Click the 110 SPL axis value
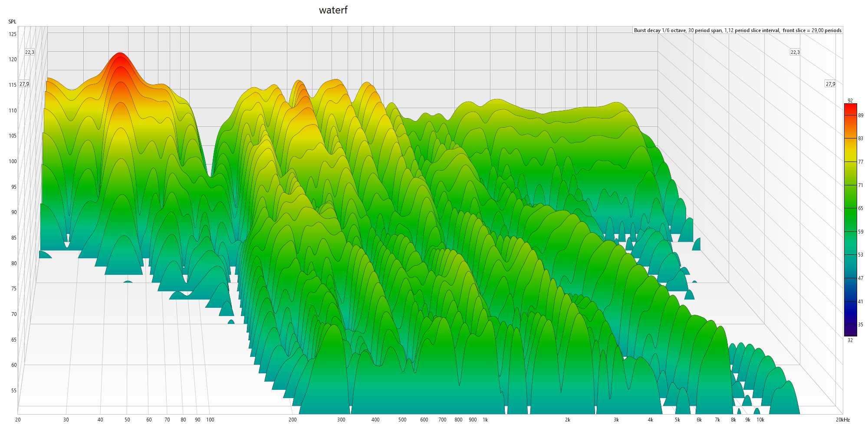The height and width of the screenshot is (425, 868). (x=13, y=111)
